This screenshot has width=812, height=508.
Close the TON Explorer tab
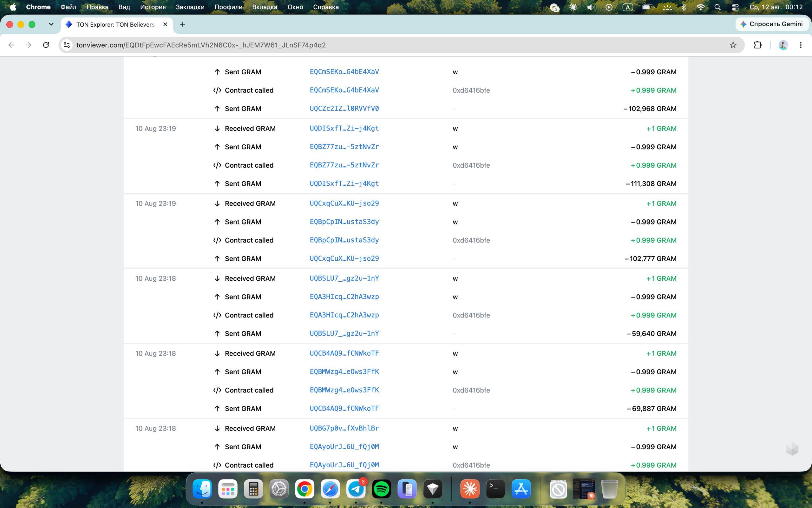click(165, 24)
